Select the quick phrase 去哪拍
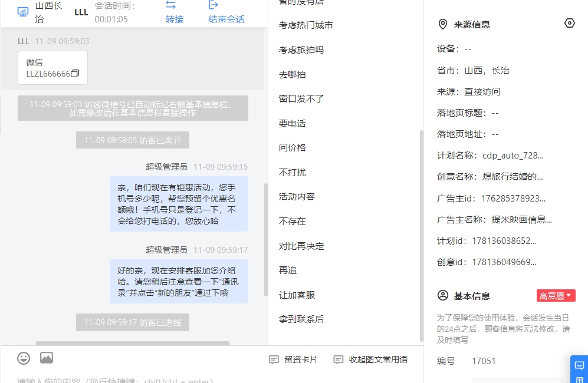This screenshot has width=588, height=383. pos(293,75)
